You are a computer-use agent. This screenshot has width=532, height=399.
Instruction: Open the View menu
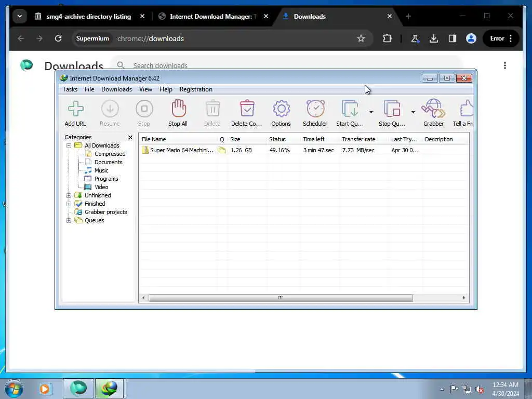tap(145, 89)
